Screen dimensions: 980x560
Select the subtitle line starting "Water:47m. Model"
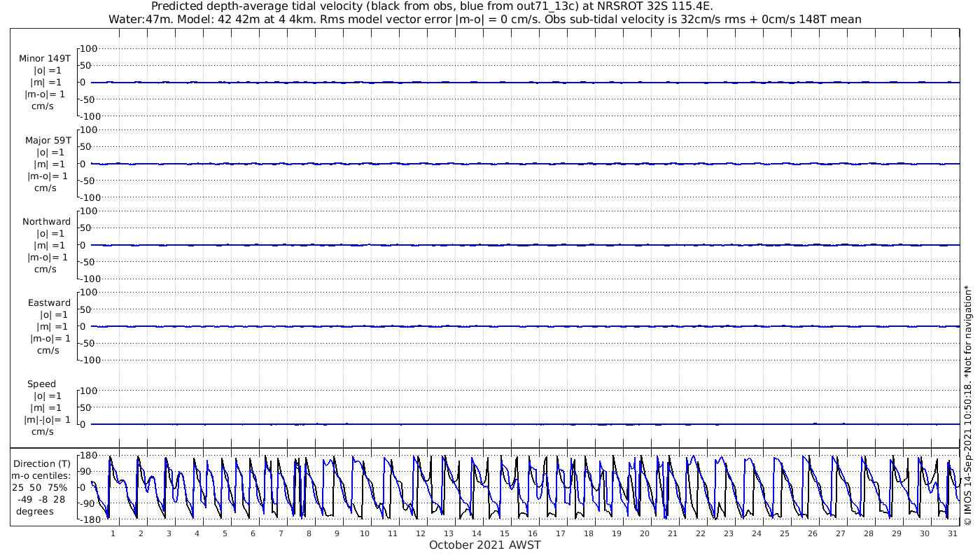pyautogui.click(x=485, y=19)
